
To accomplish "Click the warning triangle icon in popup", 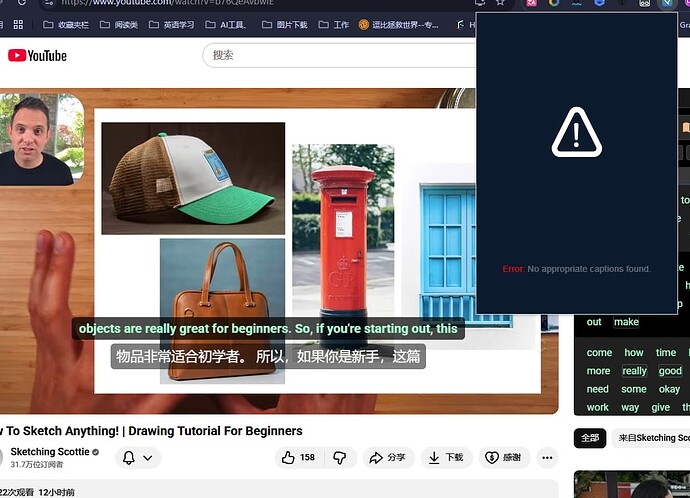I will tap(576, 132).
